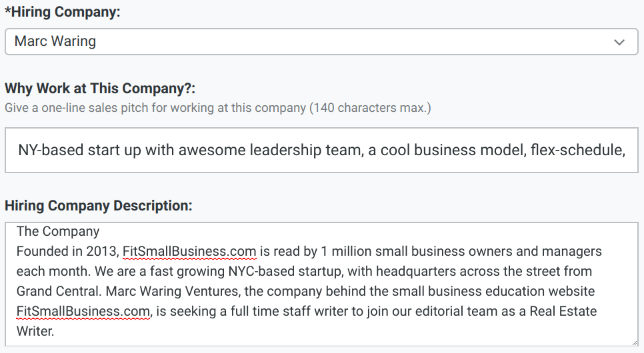Click the "Why Work at This Company?:" label
Viewport: 644px width, 353px height.
[99, 89]
